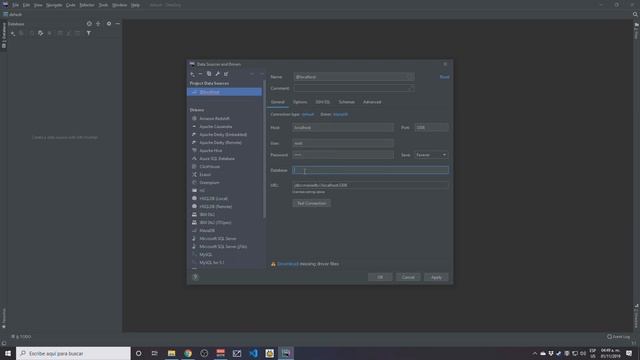The height and width of the screenshot is (360, 640).
Task: Click the duplicate data source icon in the dialog
Action: pyautogui.click(x=209, y=74)
